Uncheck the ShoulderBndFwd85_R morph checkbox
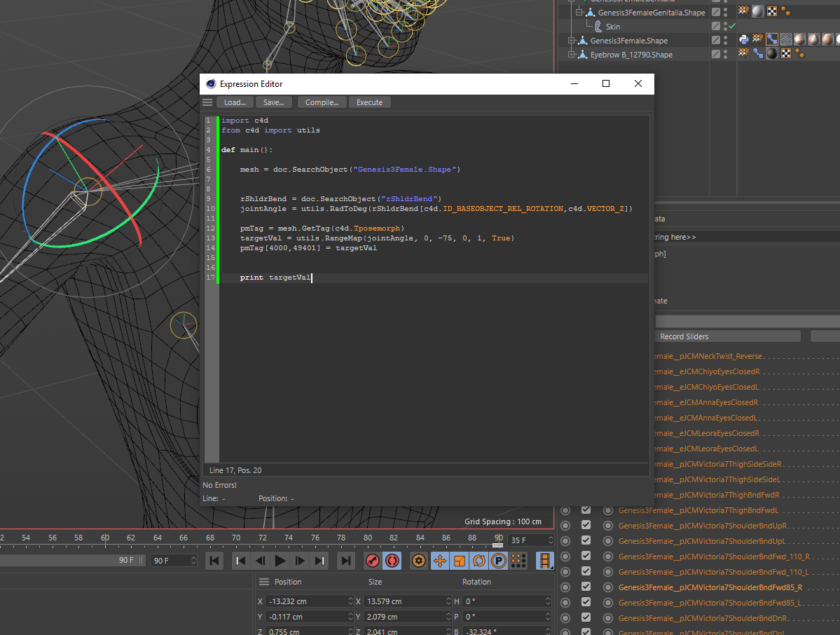The height and width of the screenshot is (635, 840). point(586,587)
